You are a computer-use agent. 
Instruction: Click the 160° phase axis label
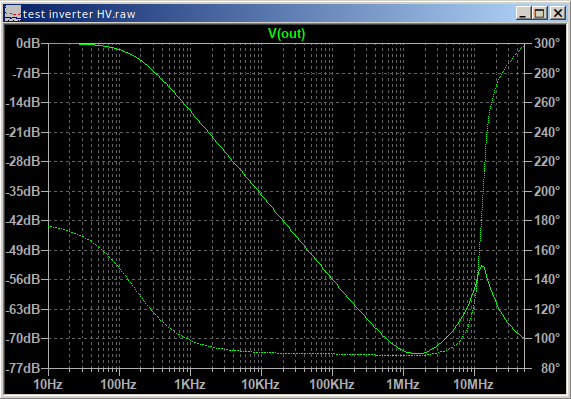click(547, 250)
